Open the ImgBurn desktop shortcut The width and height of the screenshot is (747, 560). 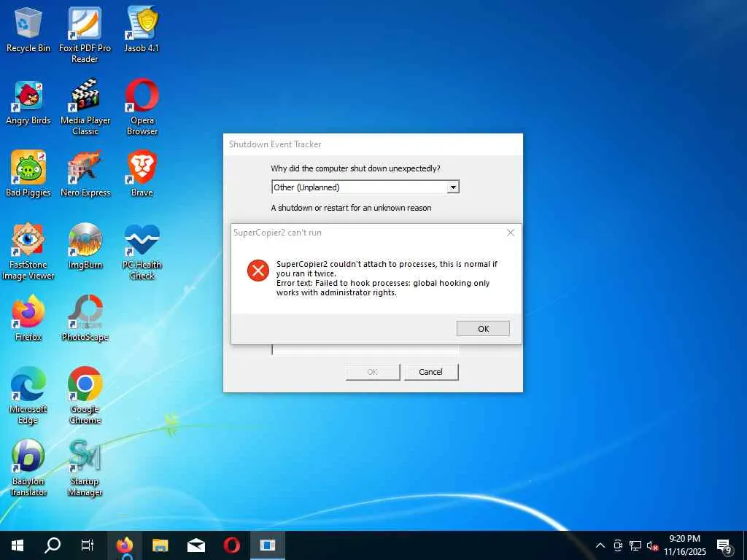pyautogui.click(x=85, y=246)
